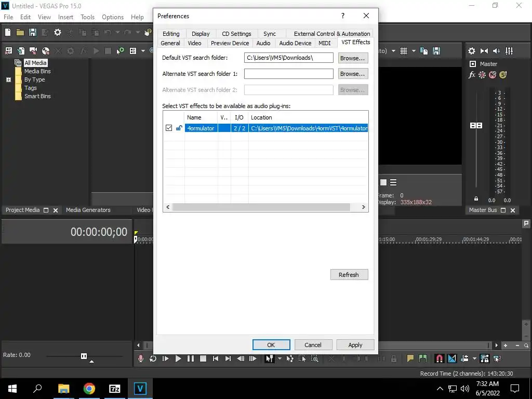Save preview snapshot to file
The image size is (532, 399).
pos(436,51)
